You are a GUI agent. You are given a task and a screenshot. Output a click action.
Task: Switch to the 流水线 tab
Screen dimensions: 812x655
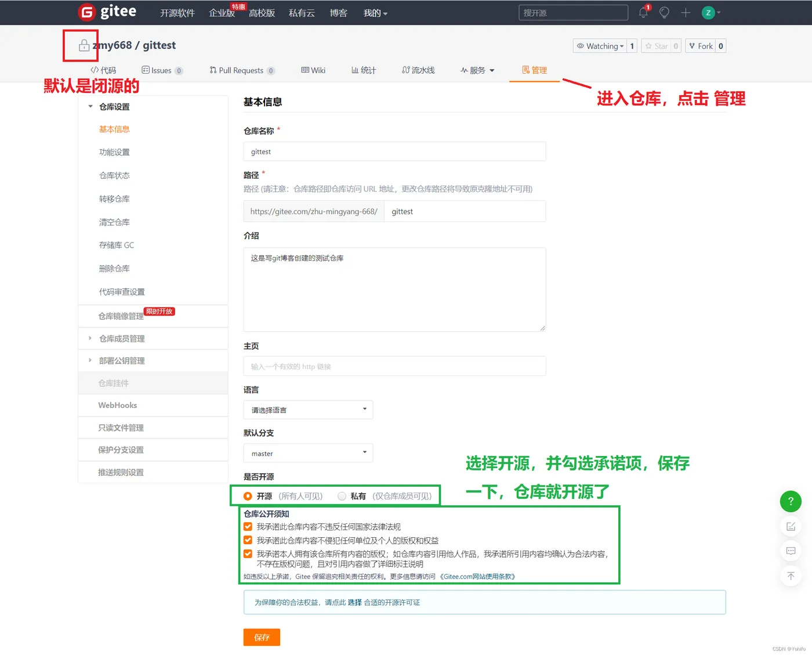tap(418, 70)
